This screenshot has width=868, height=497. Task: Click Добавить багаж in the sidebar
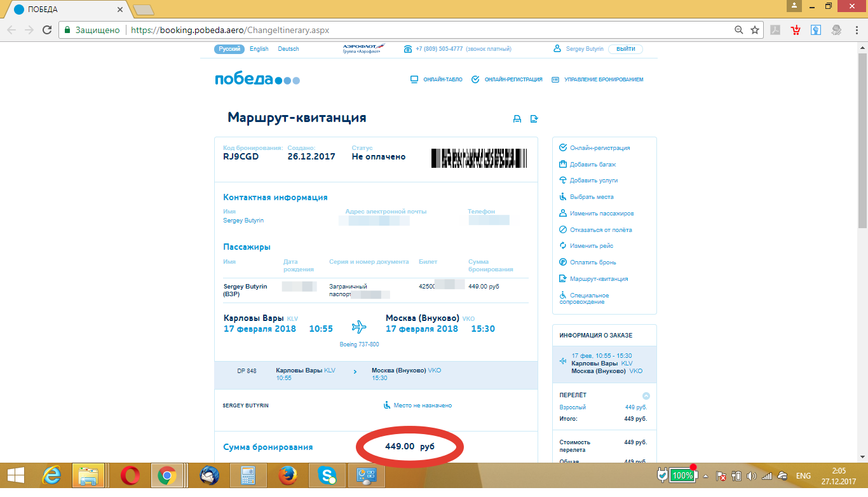coord(592,165)
